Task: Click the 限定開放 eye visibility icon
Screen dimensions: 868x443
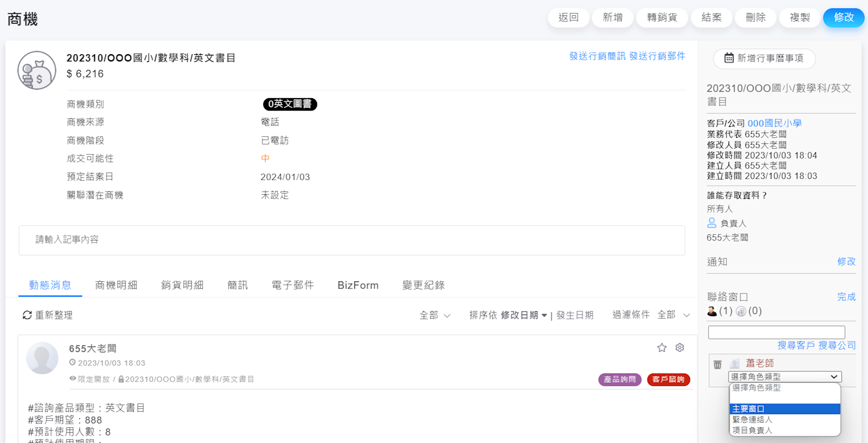Action: pos(73,379)
